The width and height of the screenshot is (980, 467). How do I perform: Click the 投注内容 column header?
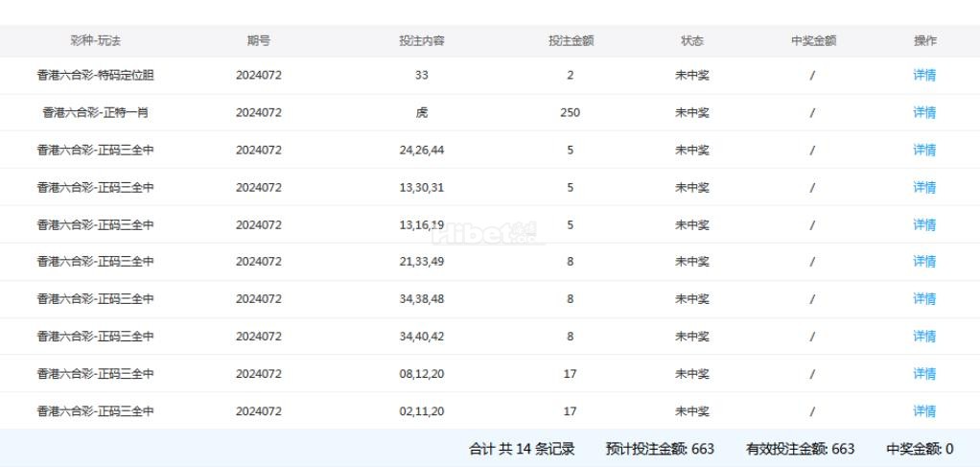(422, 40)
